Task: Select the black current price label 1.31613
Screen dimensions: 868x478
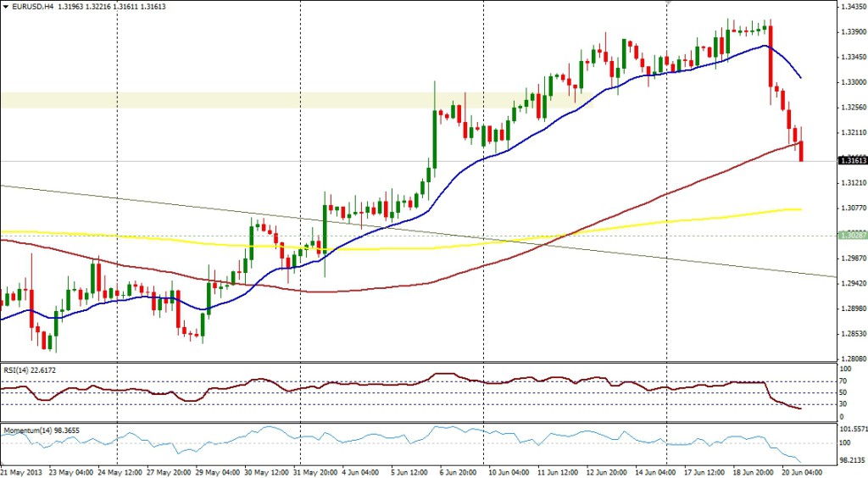Action: coord(851,160)
